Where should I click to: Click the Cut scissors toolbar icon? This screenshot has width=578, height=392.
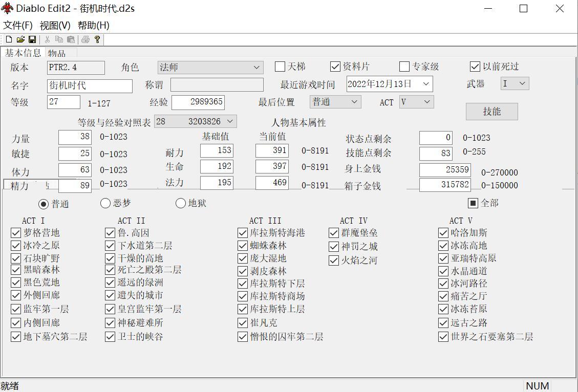click(47, 39)
